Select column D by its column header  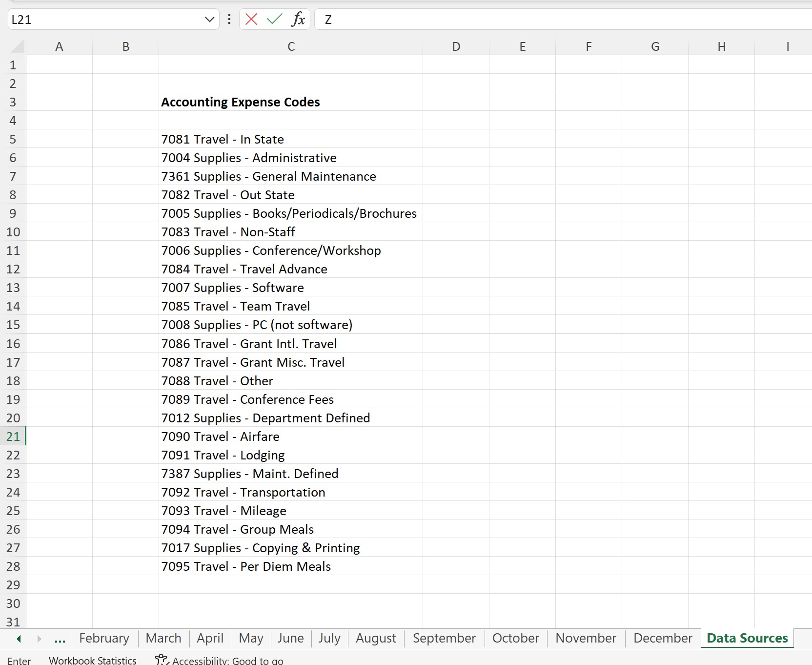click(x=455, y=46)
